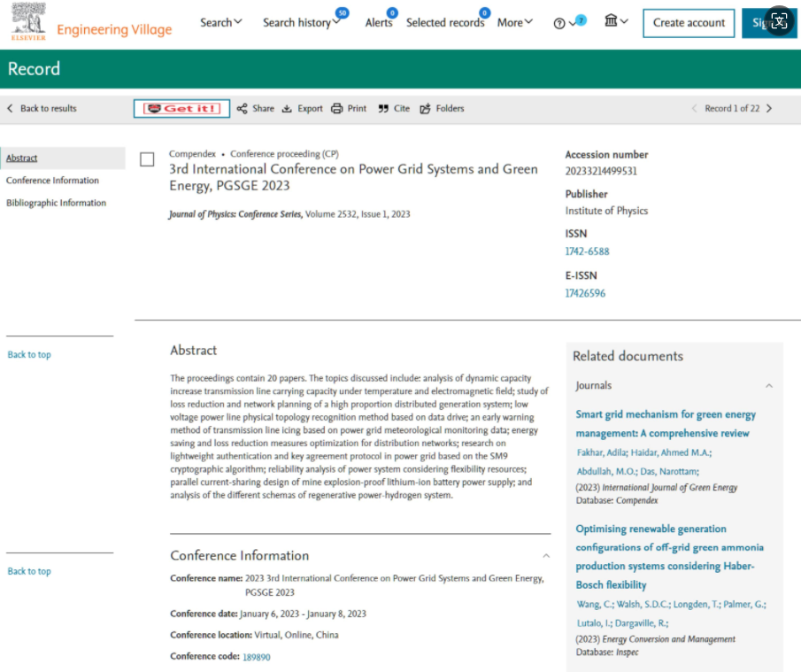Click the Back to top link beside Abstract
Screen dimensions: 801x672
(x=29, y=355)
